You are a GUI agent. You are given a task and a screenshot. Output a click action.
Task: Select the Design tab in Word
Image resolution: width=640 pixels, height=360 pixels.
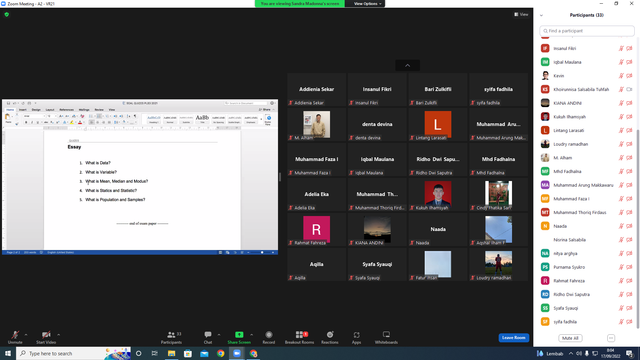(x=36, y=110)
